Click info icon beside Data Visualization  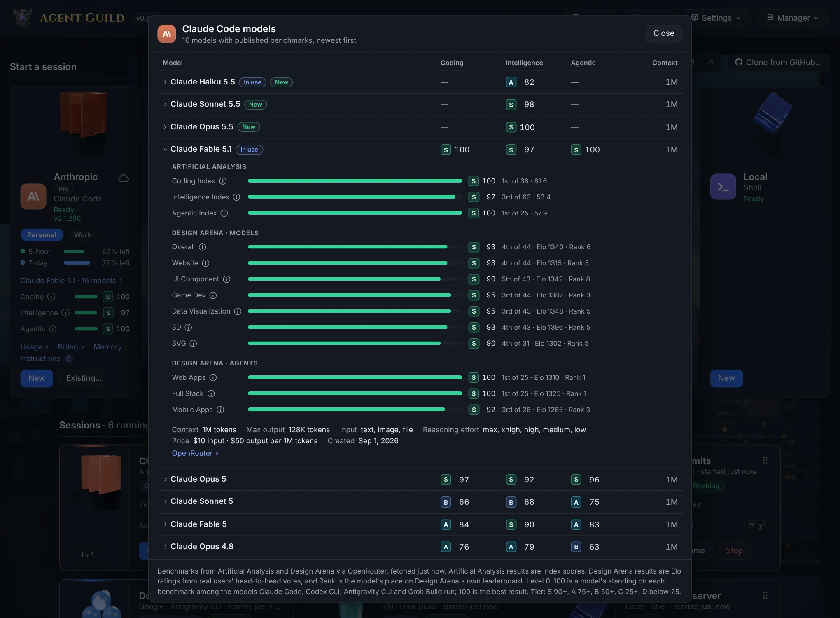tap(238, 311)
